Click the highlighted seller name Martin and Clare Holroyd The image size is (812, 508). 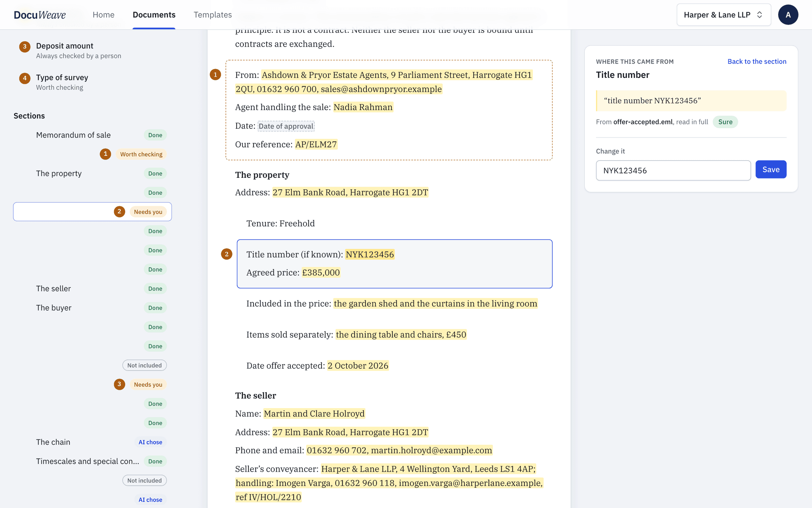[x=314, y=414]
